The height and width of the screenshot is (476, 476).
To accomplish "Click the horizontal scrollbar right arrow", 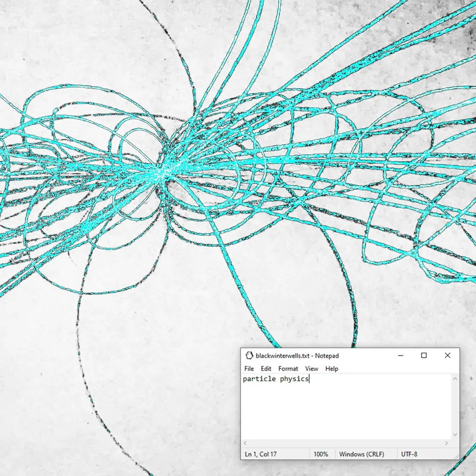I will pyautogui.click(x=446, y=443).
